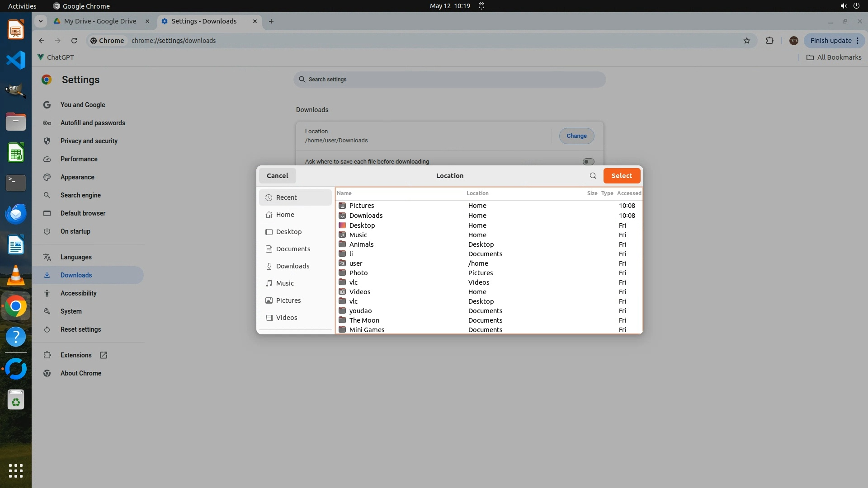868x488 pixels.
Task: Click the new tab plus icon
Action: [271, 21]
